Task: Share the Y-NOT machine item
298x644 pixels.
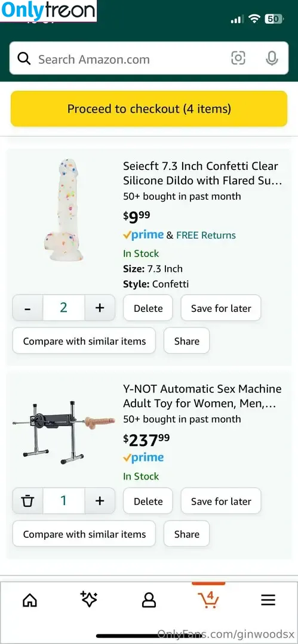Action: [187, 534]
